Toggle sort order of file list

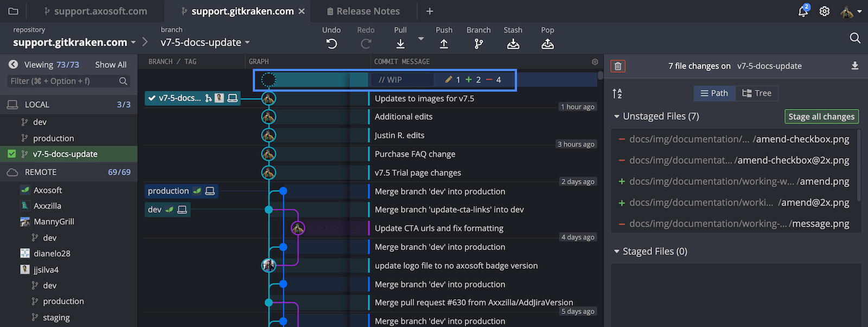(617, 94)
